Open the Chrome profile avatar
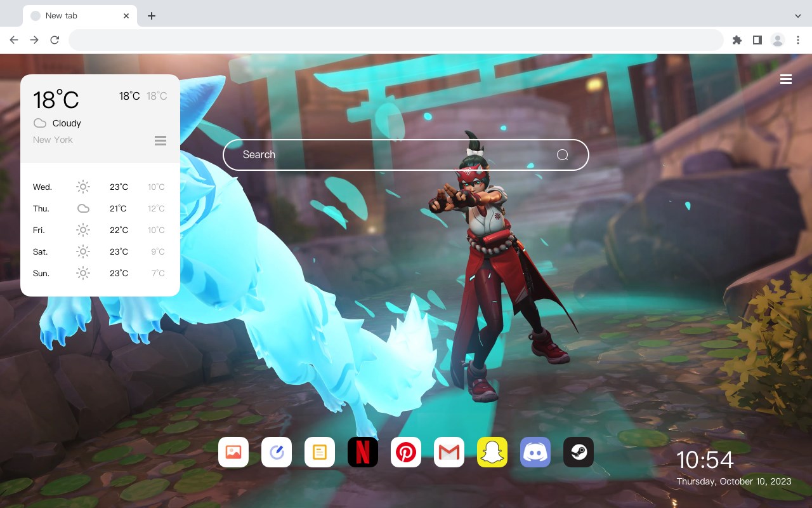Image resolution: width=812 pixels, height=508 pixels. click(778, 40)
